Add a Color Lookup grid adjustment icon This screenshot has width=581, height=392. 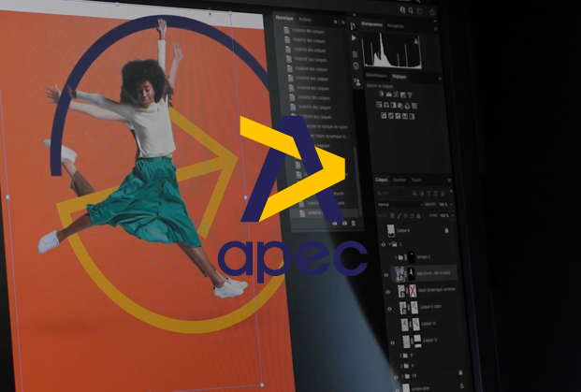[x=414, y=106]
